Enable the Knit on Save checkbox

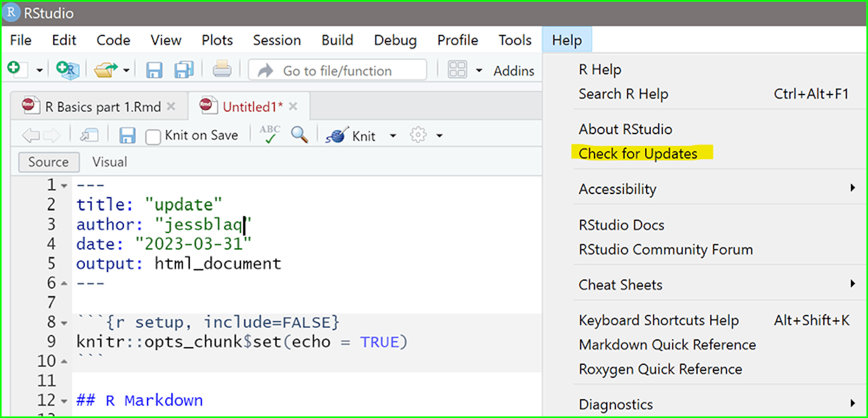pos(153,136)
